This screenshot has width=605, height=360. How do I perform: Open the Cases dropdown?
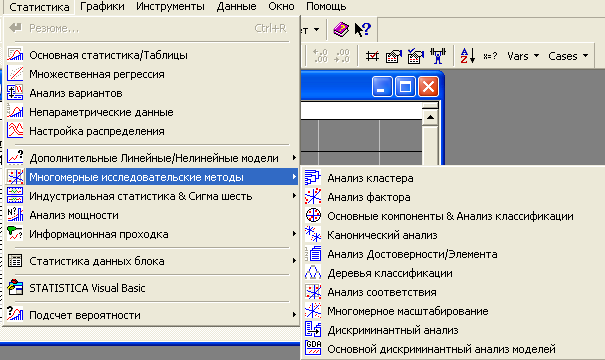(x=568, y=56)
